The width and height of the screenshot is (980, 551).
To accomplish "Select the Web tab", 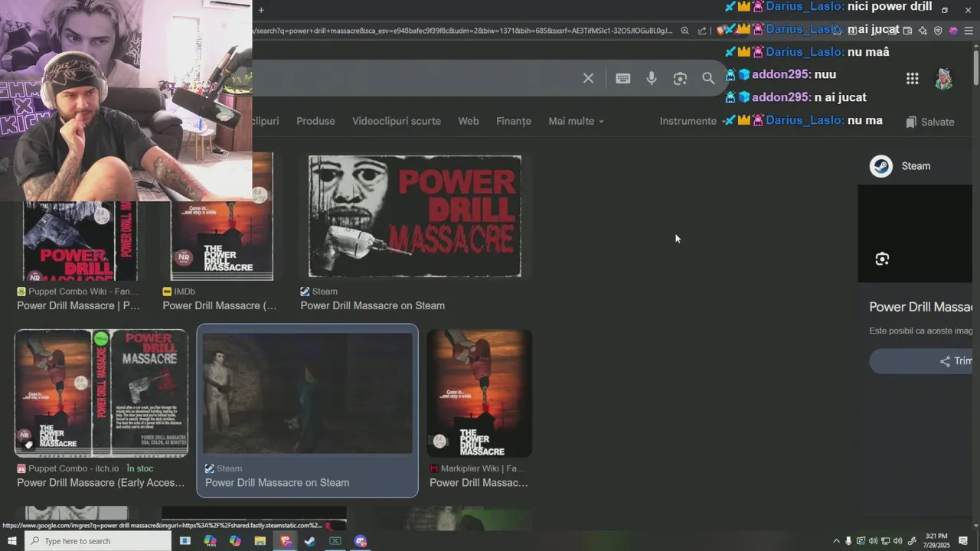I will 469,121.
